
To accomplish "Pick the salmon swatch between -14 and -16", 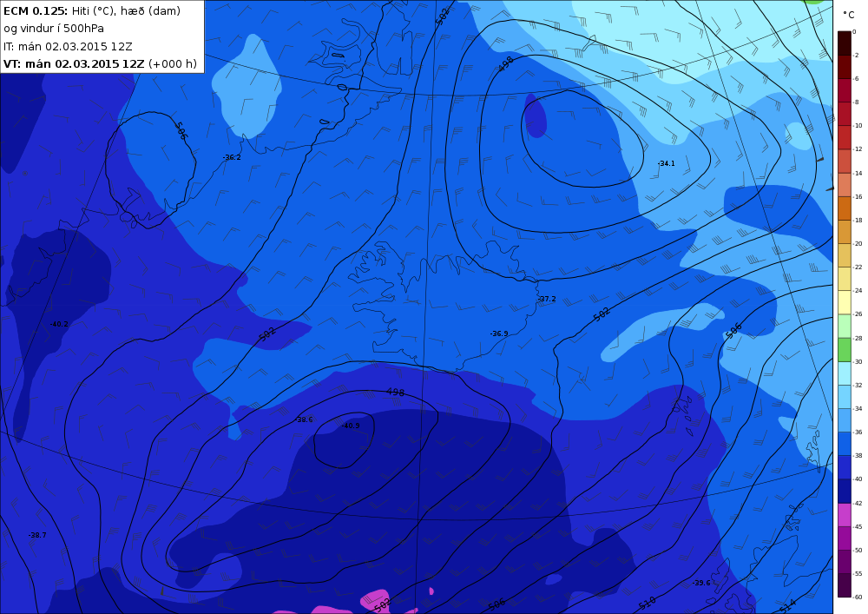I will pos(845,185).
